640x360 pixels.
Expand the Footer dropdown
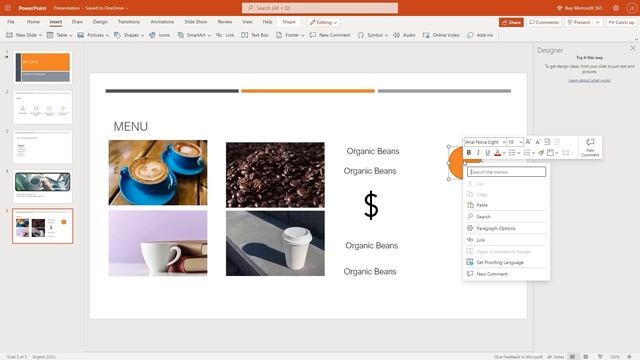[x=302, y=36]
